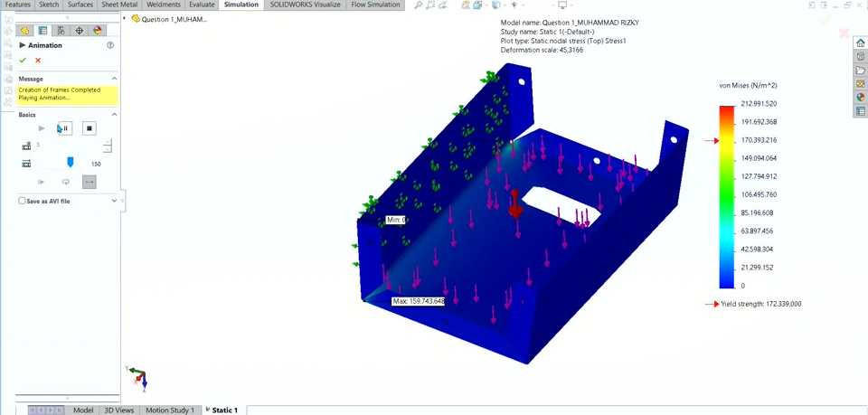Image resolution: width=868 pixels, height=415 pixels.
Task: Click the Hide/Show Items icon
Action: tap(514, 5)
